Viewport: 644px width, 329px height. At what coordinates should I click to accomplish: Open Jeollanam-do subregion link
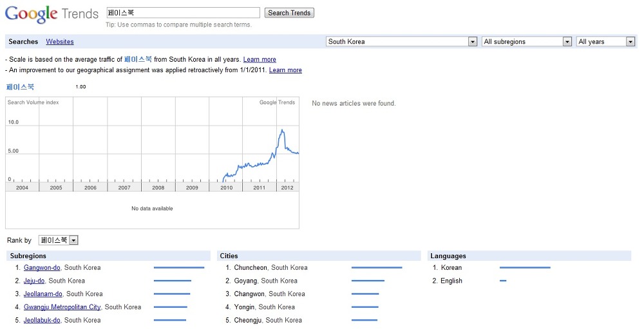43,294
